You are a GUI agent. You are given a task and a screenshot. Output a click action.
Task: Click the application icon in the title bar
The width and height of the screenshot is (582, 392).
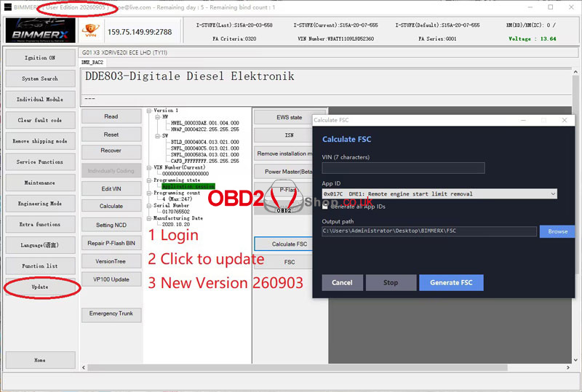pos(8,7)
